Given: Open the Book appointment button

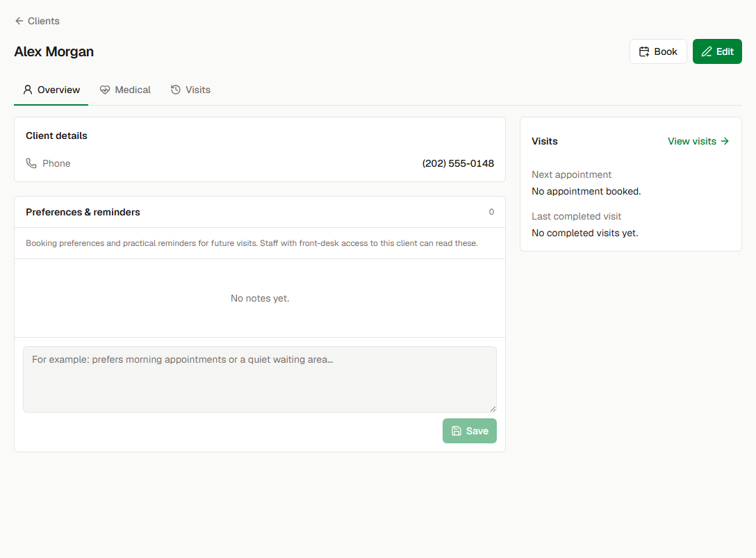Looking at the screenshot, I should pos(657,51).
